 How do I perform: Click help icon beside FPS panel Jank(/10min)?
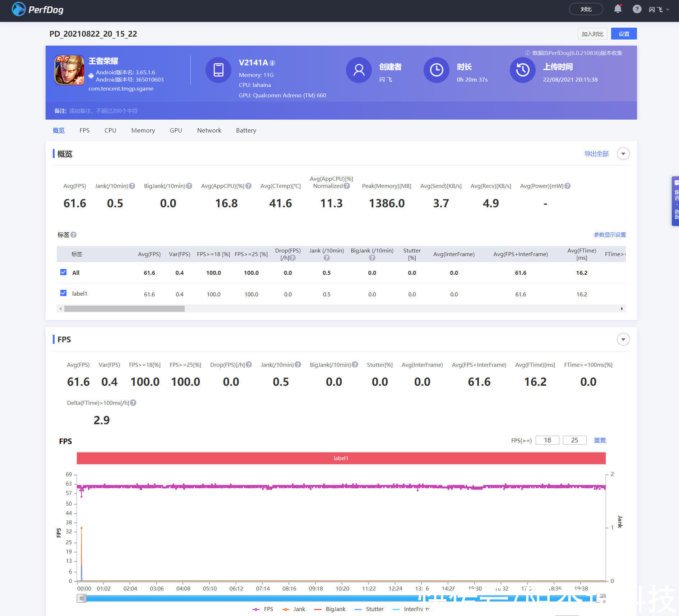pos(298,365)
